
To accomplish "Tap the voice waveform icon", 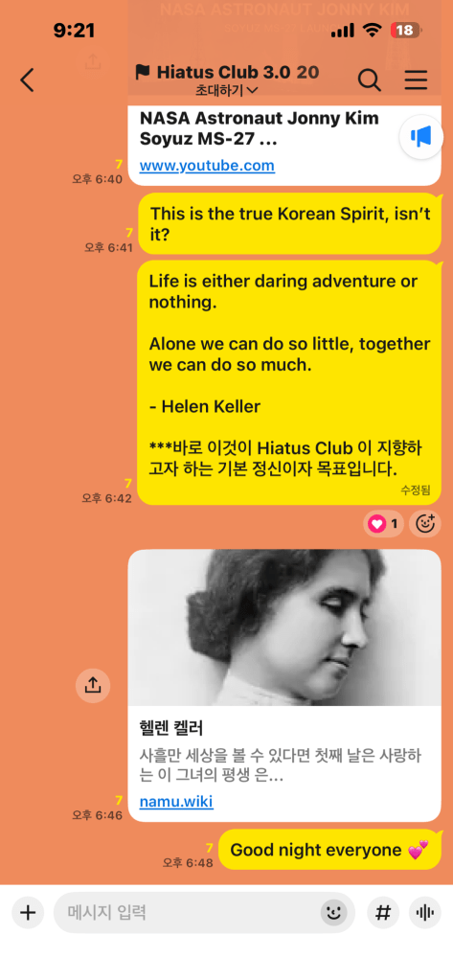I will [x=425, y=913].
